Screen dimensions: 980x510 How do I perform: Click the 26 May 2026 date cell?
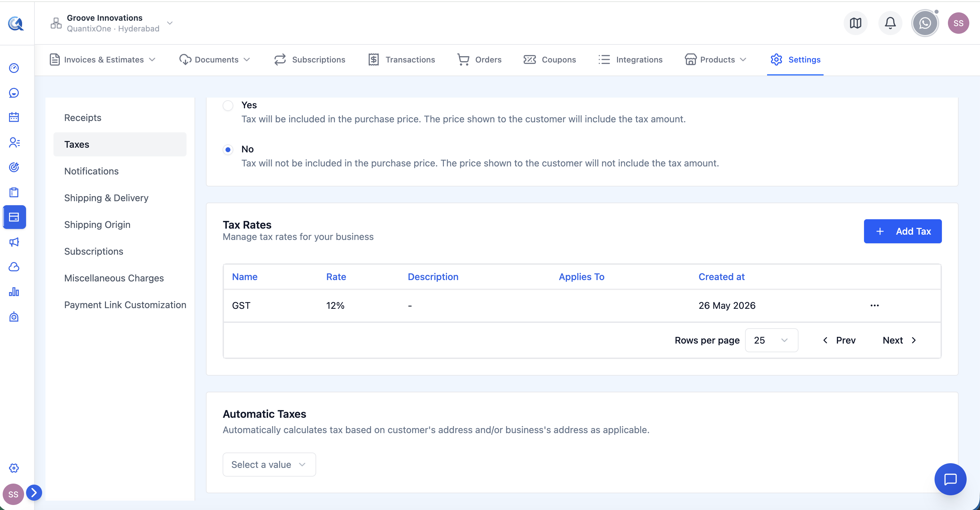pos(727,305)
